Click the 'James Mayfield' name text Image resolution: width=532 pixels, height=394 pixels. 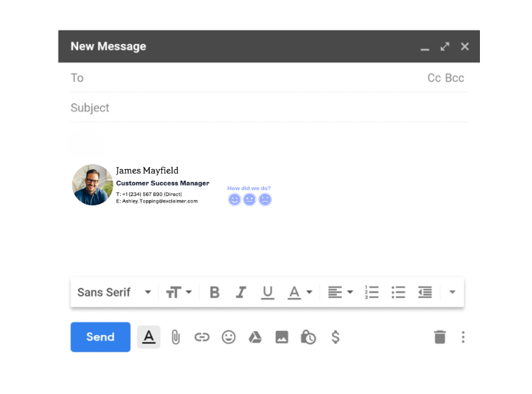147,171
